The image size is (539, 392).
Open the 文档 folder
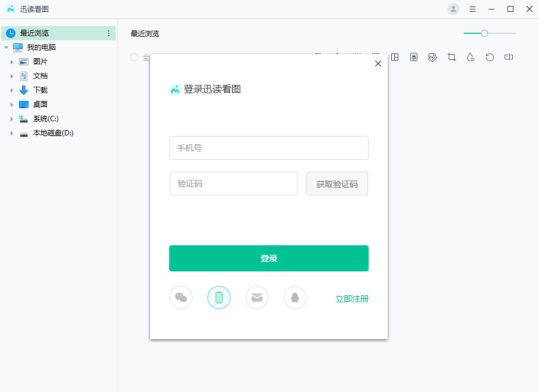(x=40, y=76)
